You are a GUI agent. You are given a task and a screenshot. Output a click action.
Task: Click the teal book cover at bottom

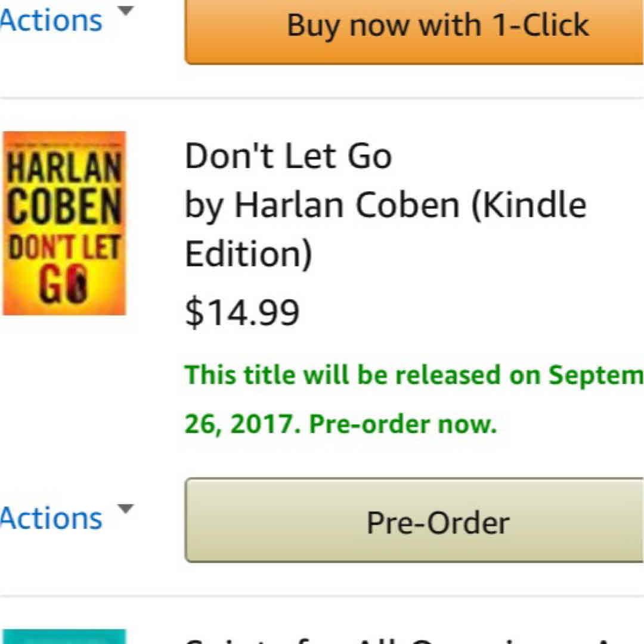pos(64,636)
